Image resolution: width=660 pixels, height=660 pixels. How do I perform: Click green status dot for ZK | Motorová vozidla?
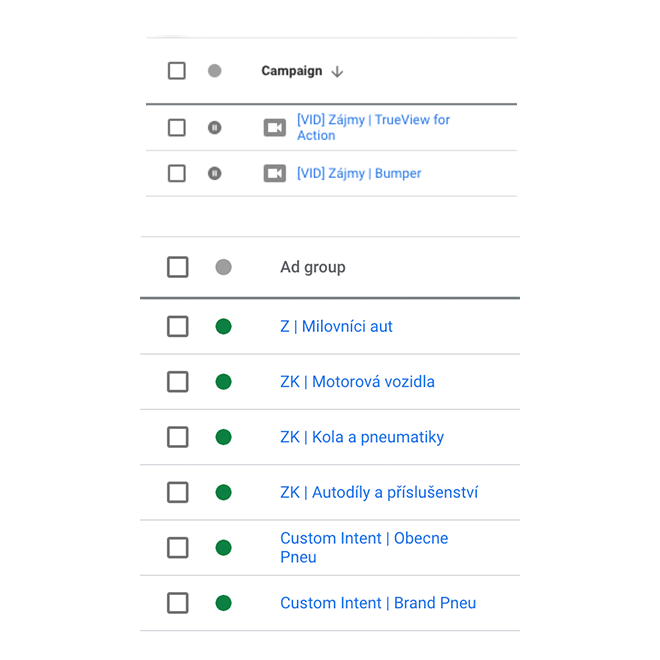click(x=224, y=382)
